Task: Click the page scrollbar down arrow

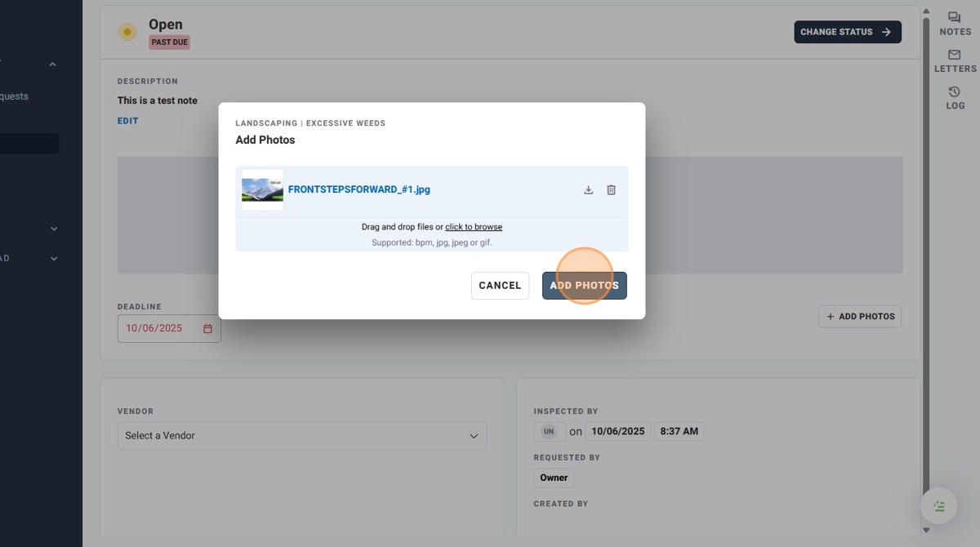Action: coord(925,530)
